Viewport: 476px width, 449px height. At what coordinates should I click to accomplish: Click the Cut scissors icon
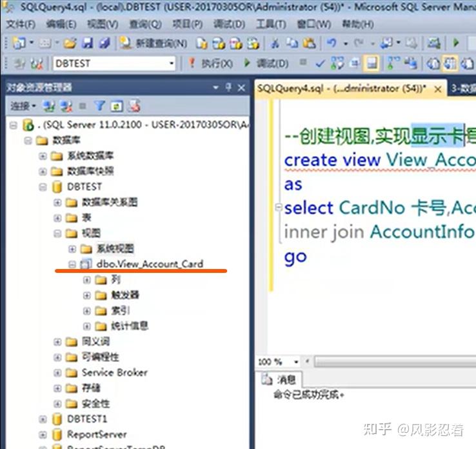pos(275,43)
